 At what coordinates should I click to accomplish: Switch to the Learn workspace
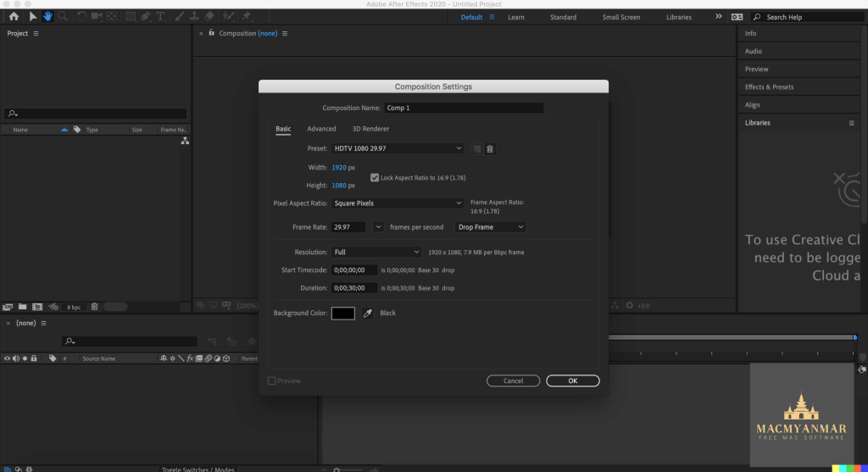coord(516,17)
